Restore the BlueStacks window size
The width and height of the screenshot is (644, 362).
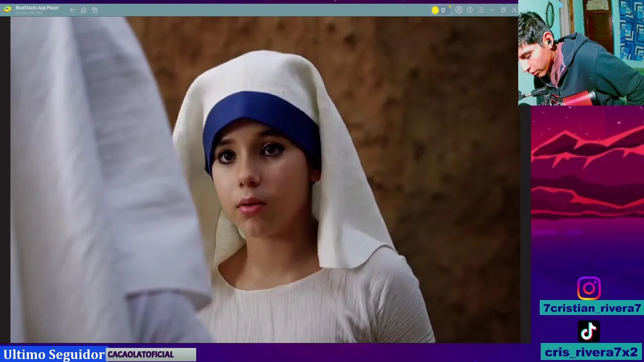(x=503, y=10)
